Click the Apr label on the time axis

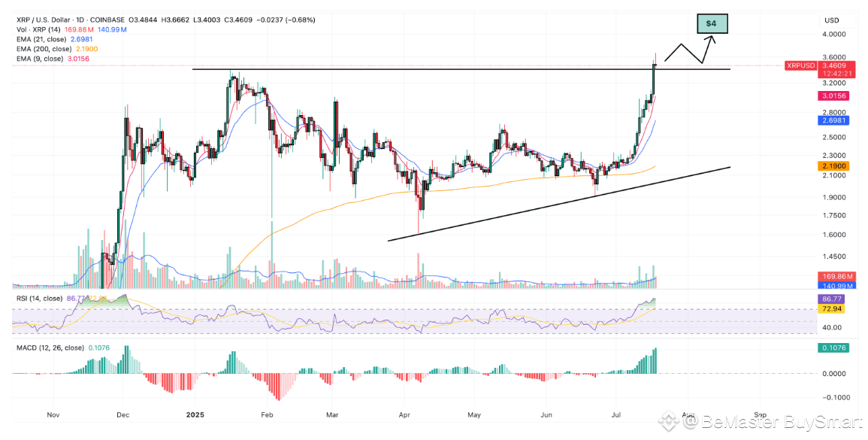click(x=404, y=414)
